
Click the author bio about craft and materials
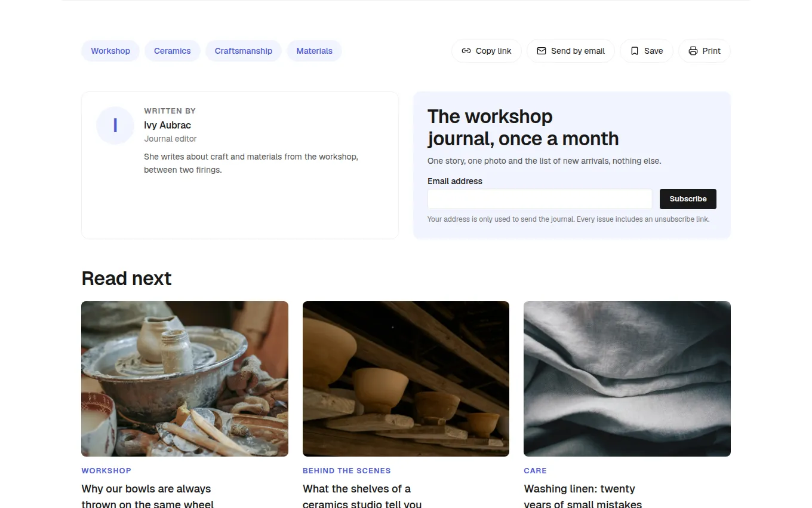point(251,163)
